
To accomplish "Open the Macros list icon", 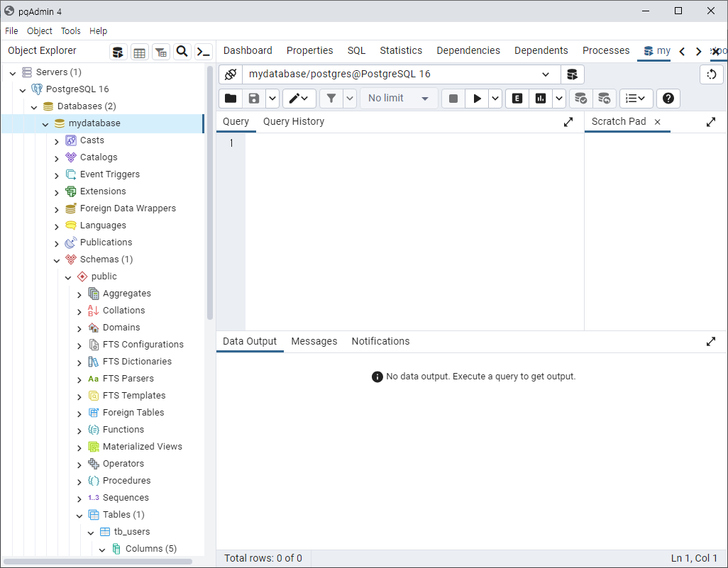I will point(636,99).
